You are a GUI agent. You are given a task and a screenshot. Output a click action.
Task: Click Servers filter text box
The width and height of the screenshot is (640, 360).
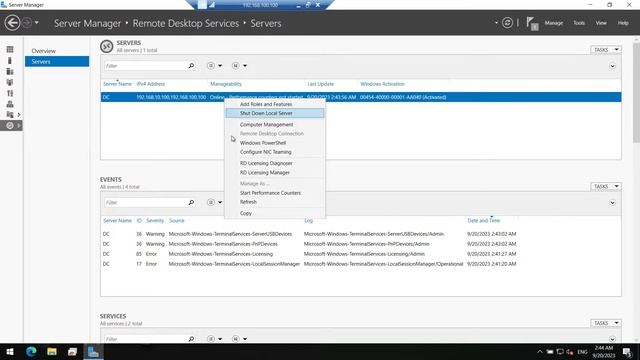click(145, 66)
